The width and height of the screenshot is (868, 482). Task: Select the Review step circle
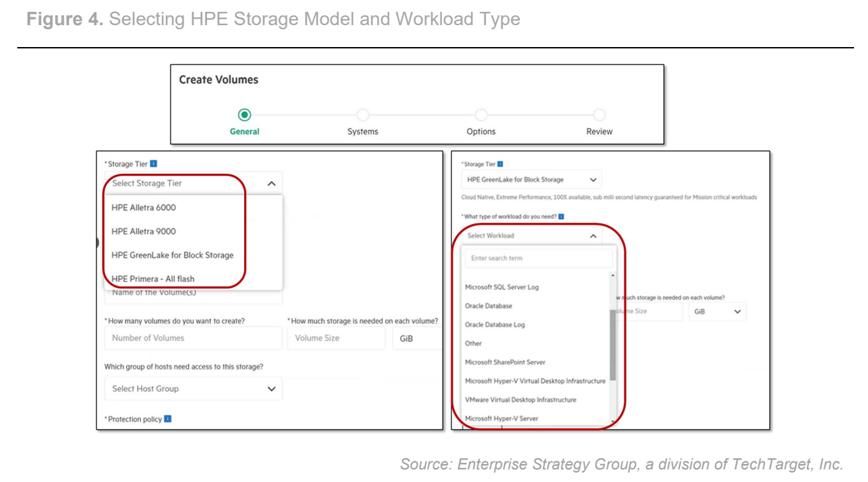coord(599,115)
